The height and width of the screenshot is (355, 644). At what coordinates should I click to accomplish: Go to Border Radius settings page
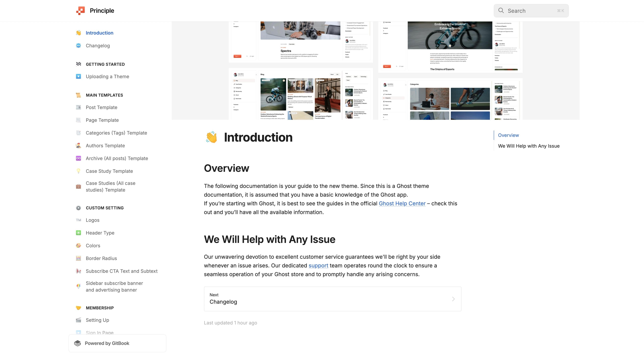101,258
